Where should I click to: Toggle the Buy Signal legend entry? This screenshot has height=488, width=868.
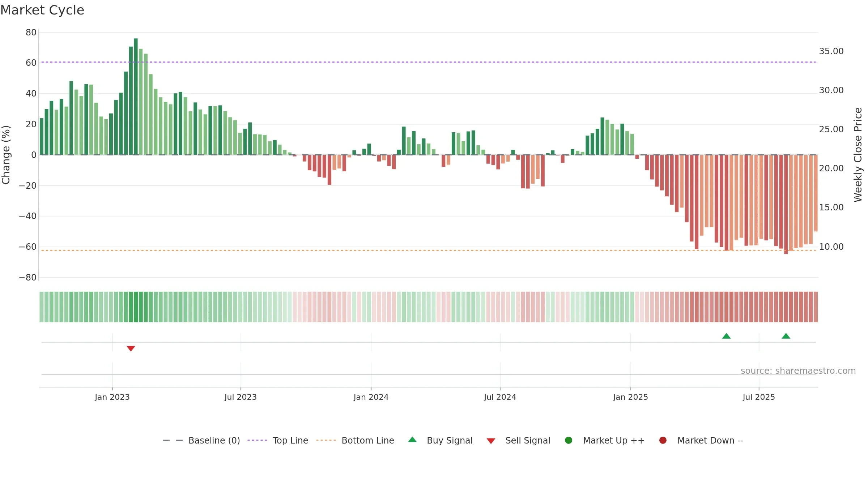(x=440, y=440)
